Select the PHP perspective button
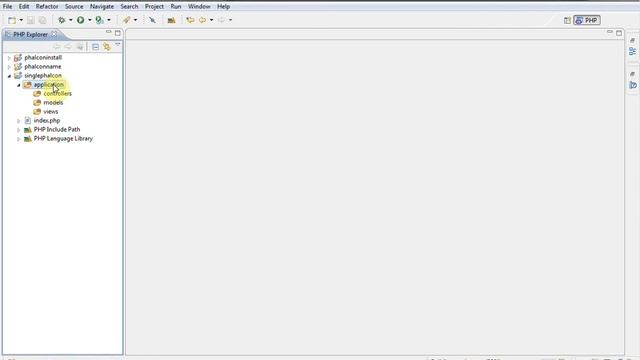Image resolution: width=640 pixels, height=360 pixels. coord(587,20)
